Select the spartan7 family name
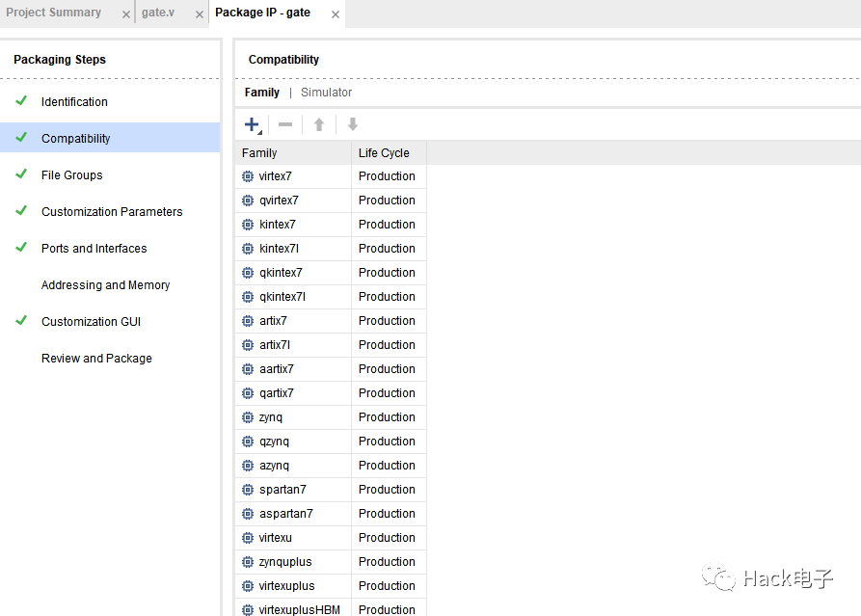This screenshot has width=861, height=616. point(283,490)
